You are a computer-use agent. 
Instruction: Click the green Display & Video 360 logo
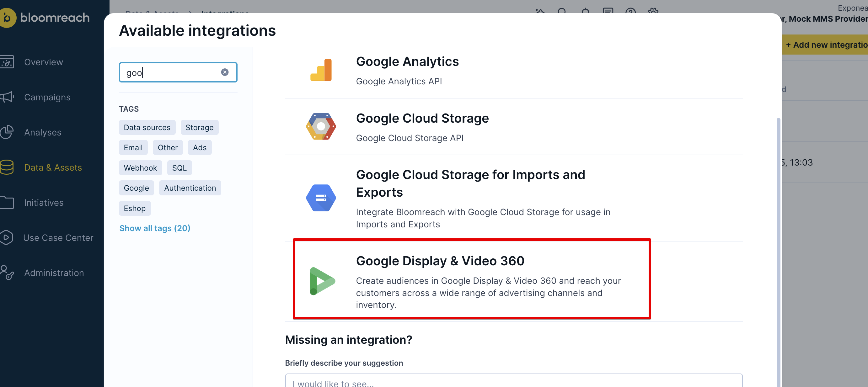[x=322, y=281]
